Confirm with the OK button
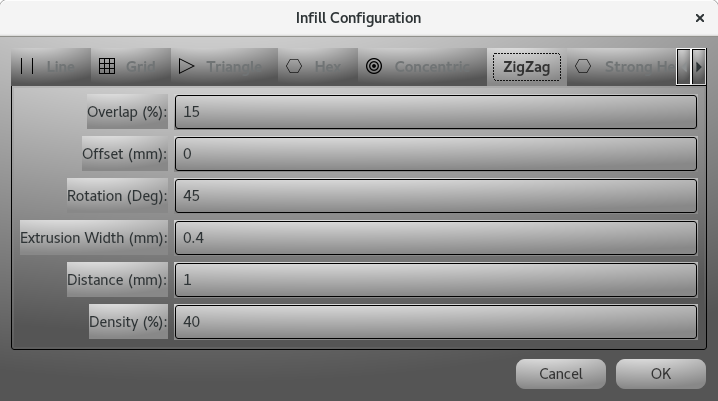This screenshot has height=401, width=718. point(661,374)
